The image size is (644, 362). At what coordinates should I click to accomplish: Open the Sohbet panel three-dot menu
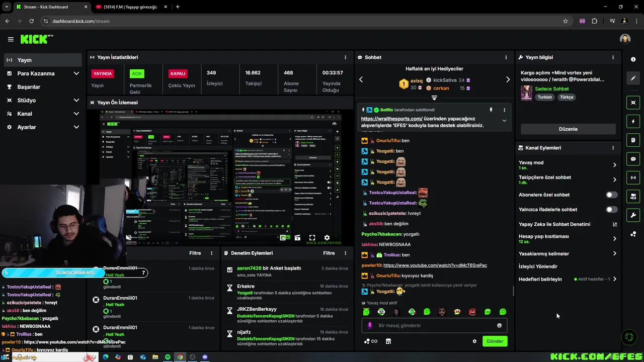pos(506,57)
